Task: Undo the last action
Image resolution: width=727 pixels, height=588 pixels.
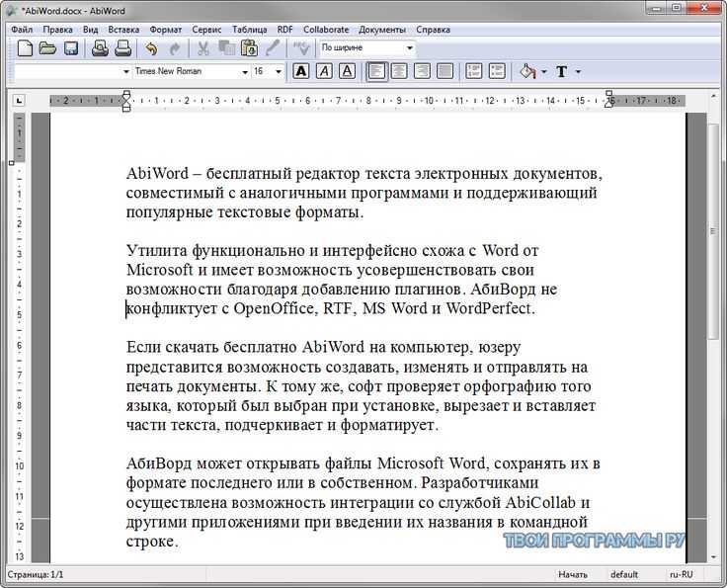Action: point(151,48)
